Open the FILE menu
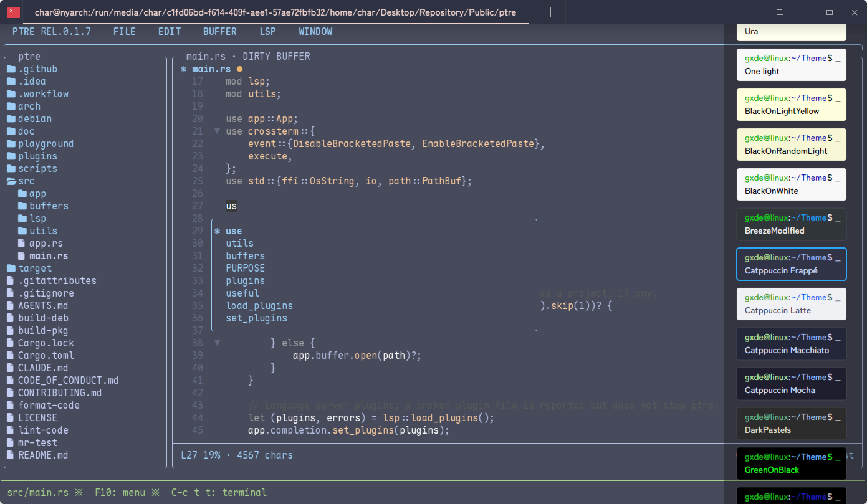This screenshot has width=867, height=504. (124, 31)
